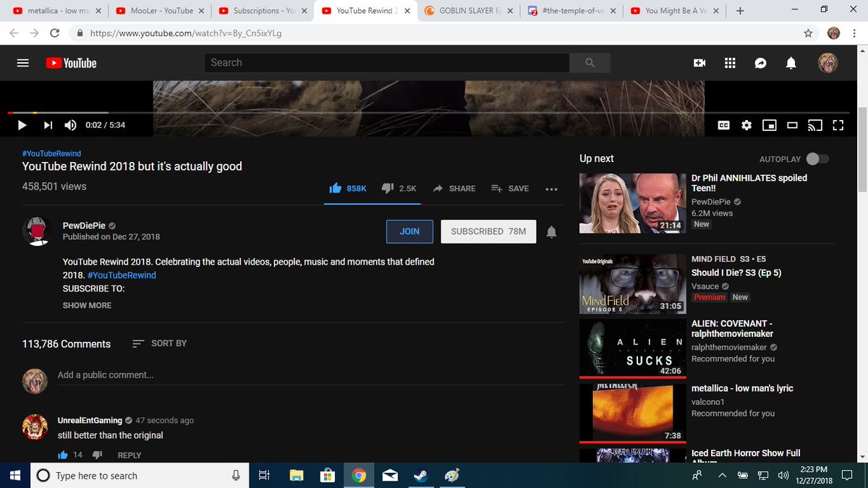This screenshot has height=488, width=868.
Task: Share the video
Action: tap(454, 188)
